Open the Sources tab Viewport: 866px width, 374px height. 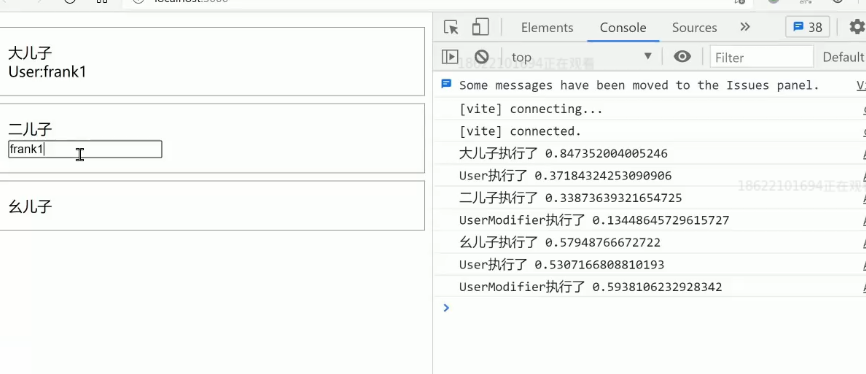(694, 28)
